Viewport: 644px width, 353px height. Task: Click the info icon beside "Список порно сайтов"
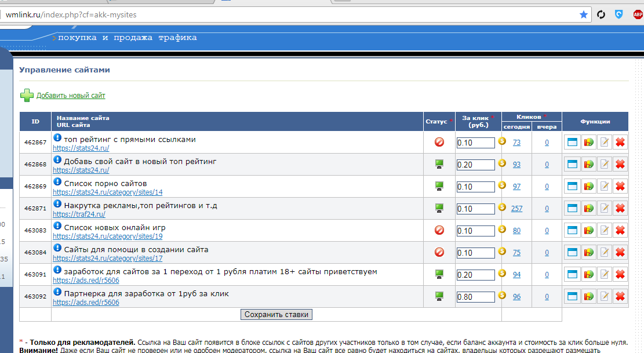pyautogui.click(x=57, y=182)
